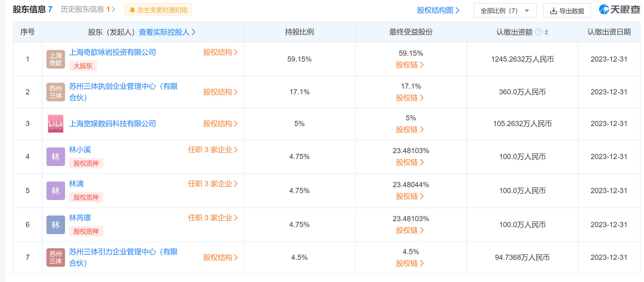
Task: Open 股权链 for the 17.1% beneficiary share
Action: [410, 98]
